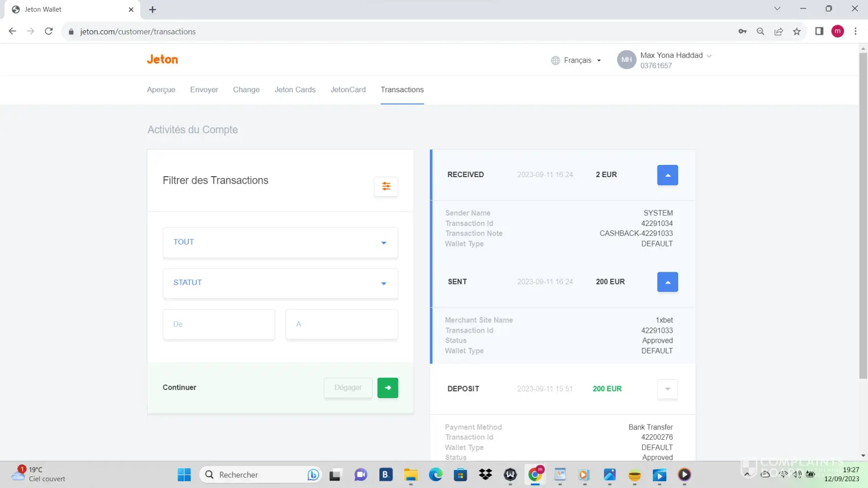Click the green arrow continue button
This screenshot has width=868, height=488.
[388, 388]
